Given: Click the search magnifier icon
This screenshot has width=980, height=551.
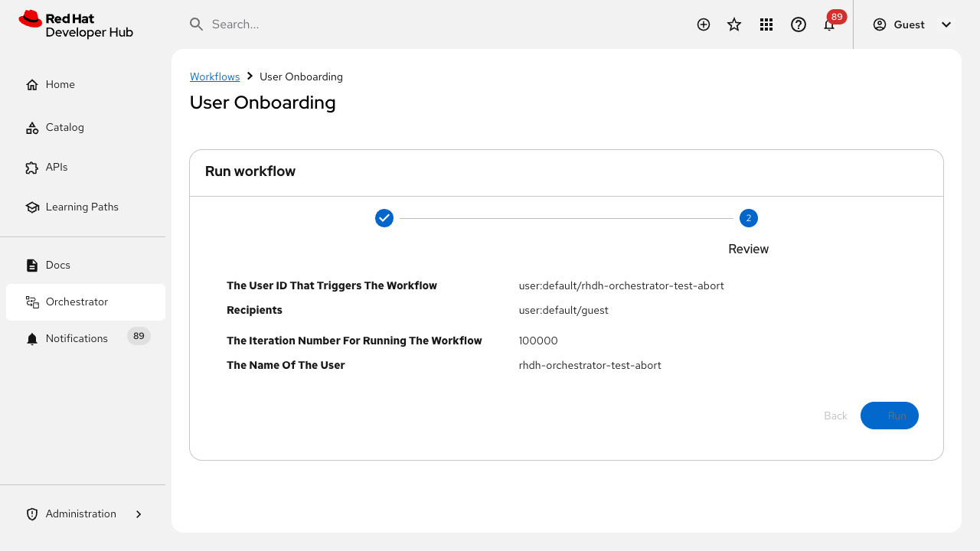Looking at the screenshot, I should [x=197, y=24].
